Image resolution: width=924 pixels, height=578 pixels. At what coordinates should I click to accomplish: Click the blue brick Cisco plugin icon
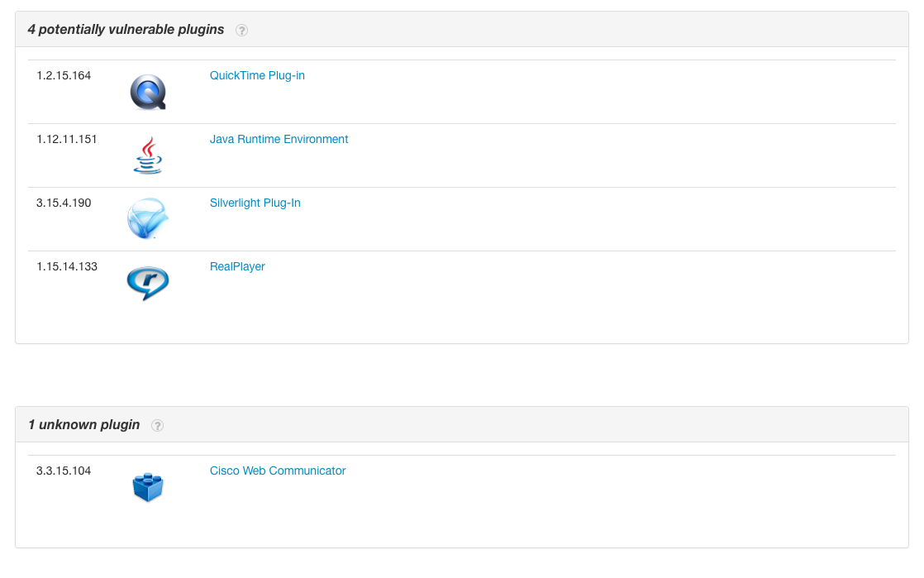[148, 487]
